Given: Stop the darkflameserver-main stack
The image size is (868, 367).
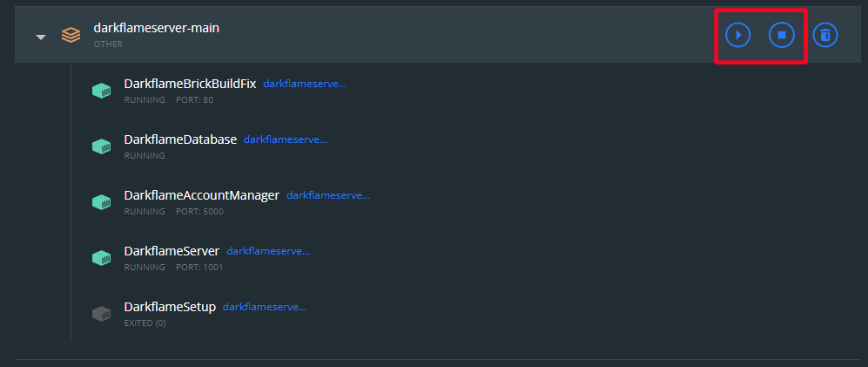Looking at the screenshot, I should point(782,35).
